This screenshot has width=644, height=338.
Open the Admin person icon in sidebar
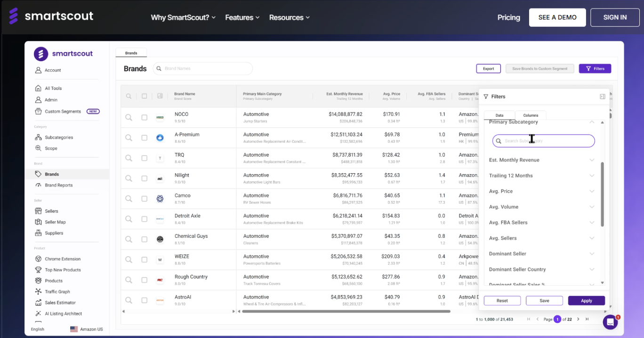pos(39,100)
